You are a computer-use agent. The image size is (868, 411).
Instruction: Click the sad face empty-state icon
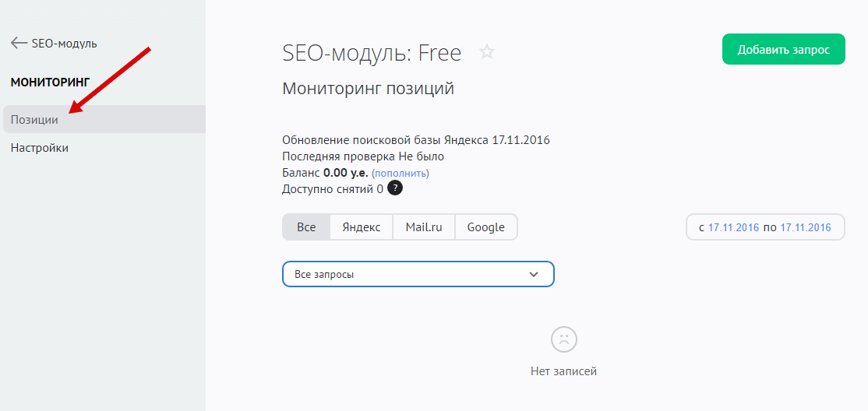pos(563,339)
